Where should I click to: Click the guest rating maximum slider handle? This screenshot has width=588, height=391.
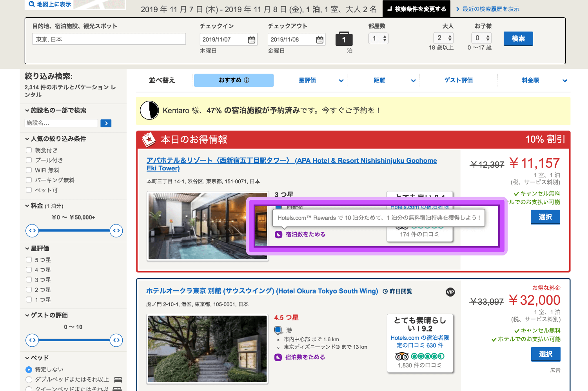tap(116, 340)
